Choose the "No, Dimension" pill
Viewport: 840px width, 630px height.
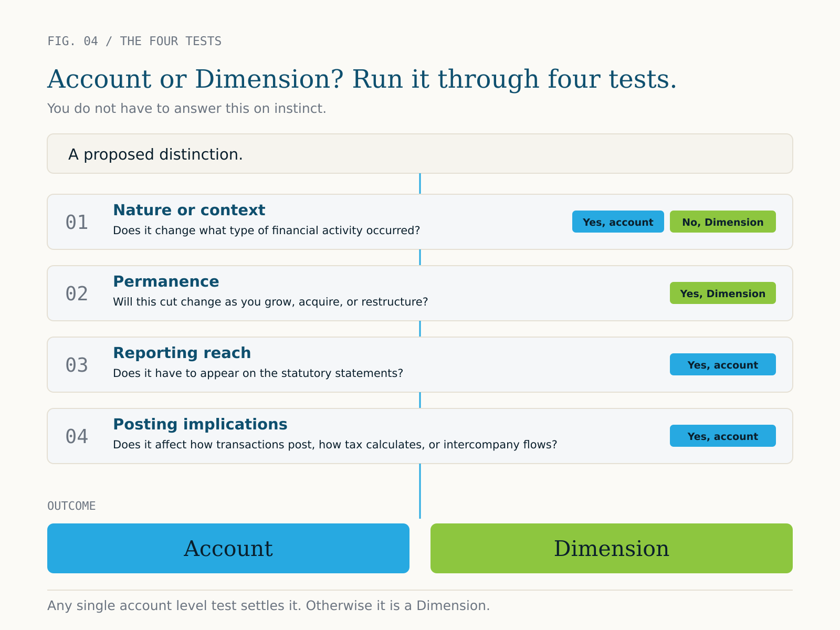coord(723,222)
